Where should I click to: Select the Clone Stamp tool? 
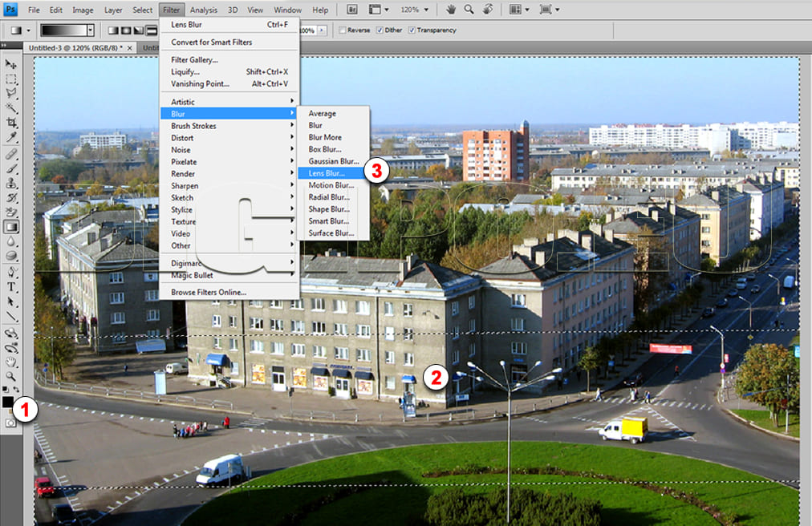(11, 184)
